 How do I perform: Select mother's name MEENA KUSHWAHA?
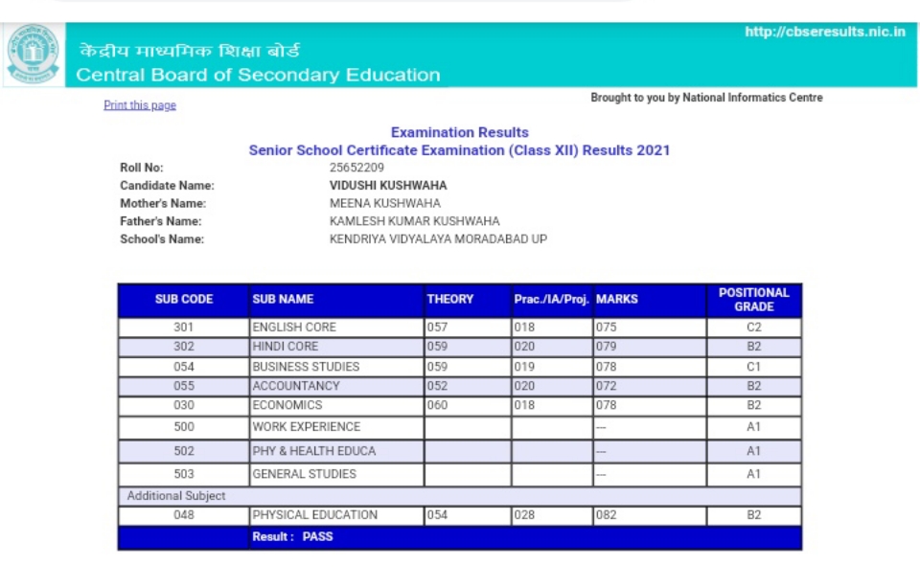(385, 203)
